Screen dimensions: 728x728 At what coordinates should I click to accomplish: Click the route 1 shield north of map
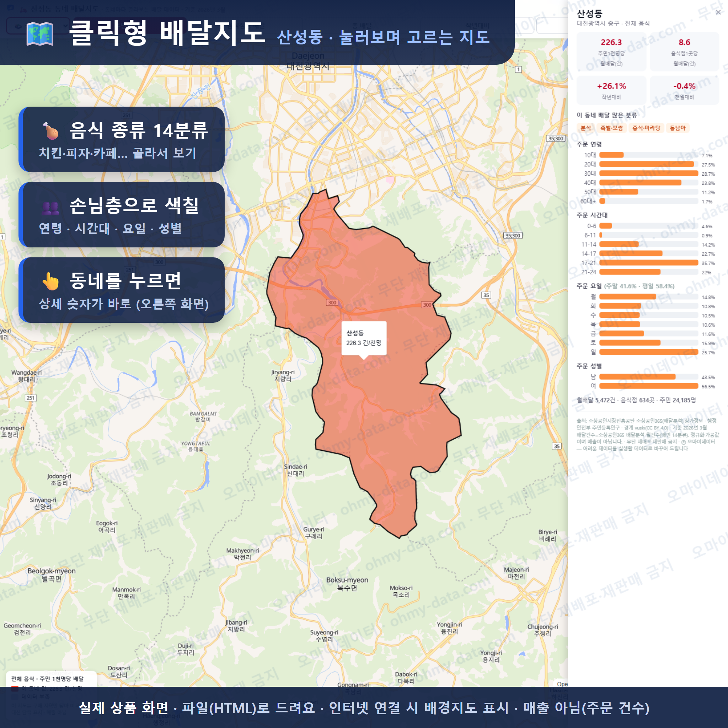click(519, 69)
